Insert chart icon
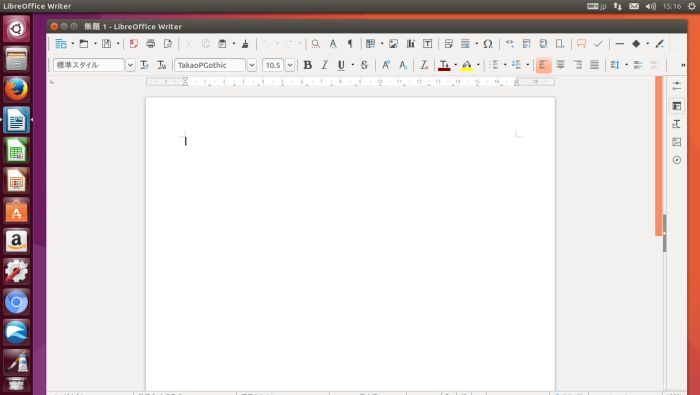The width and height of the screenshot is (700, 395). [411, 44]
